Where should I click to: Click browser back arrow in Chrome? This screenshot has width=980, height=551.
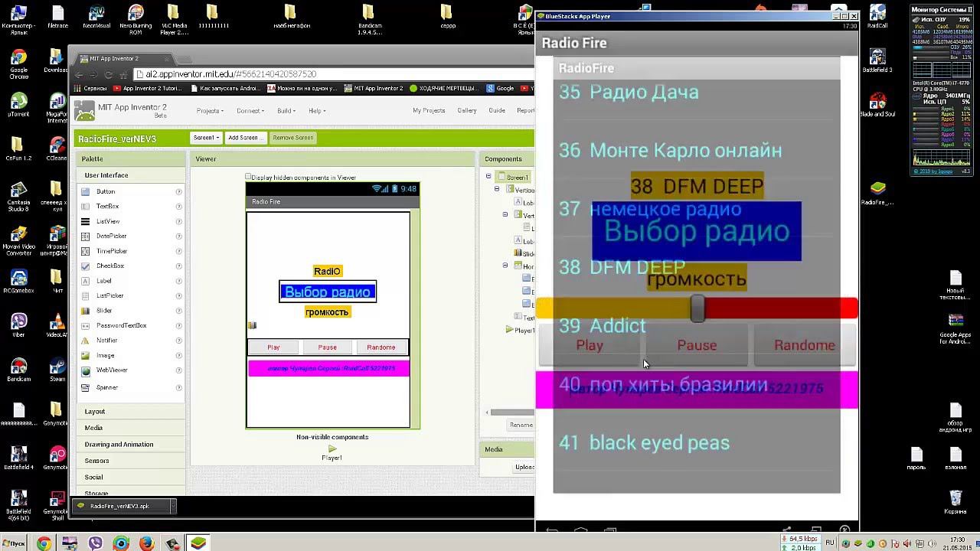(78, 74)
